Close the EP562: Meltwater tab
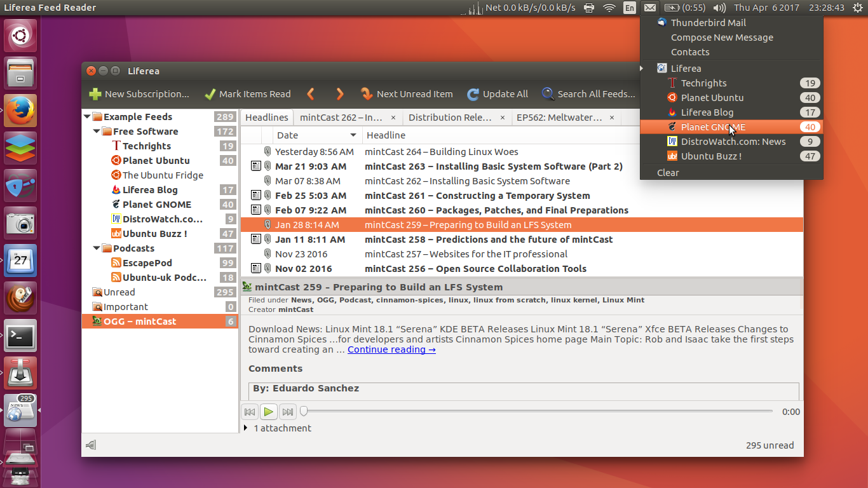The width and height of the screenshot is (868, 488). click(x=612, y=118)
